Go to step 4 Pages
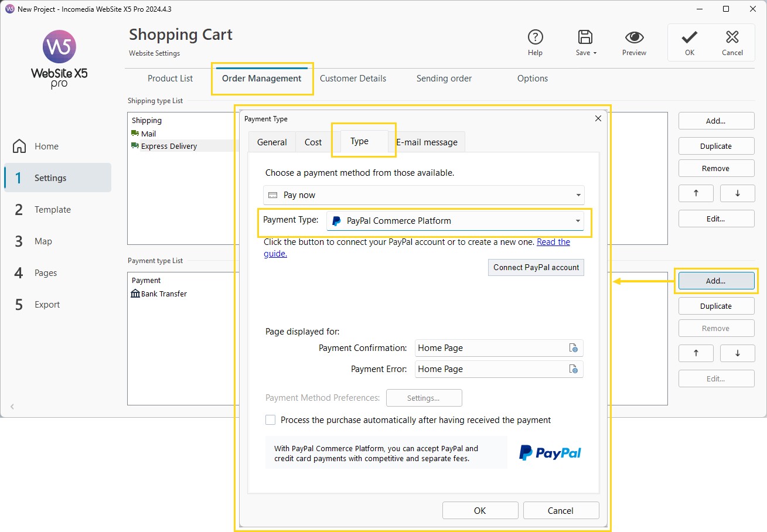This screenshot has height=532, width=767. 57,273
